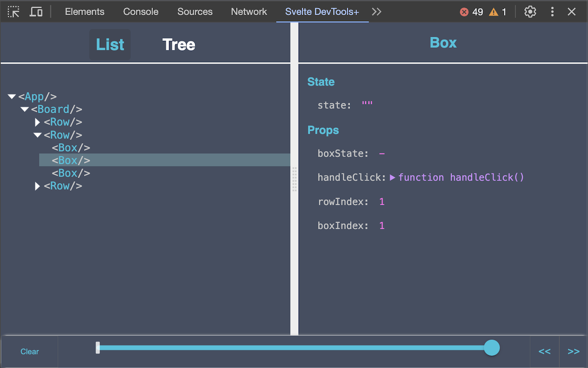Switch to the Tree view
Image resolution: width=588 pixels, height=368 pixels.
(179, 44)
